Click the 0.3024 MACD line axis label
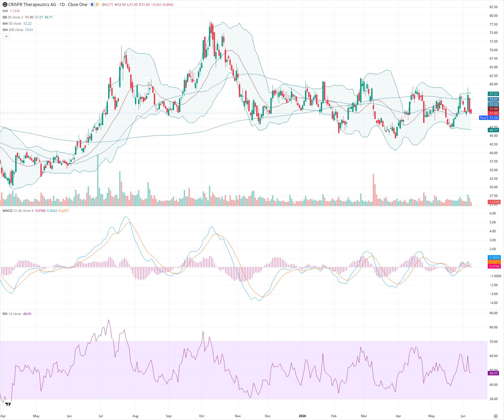This screenshot has width=504, height=420. tap(494, 257)
